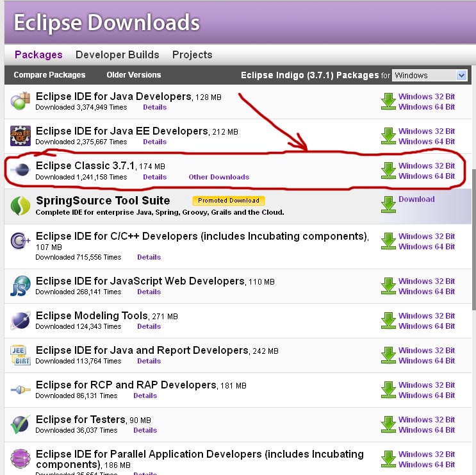Click green download arrow for Parallel Application Developers
The width and height of the screenshot is (476, 475).
388,459
